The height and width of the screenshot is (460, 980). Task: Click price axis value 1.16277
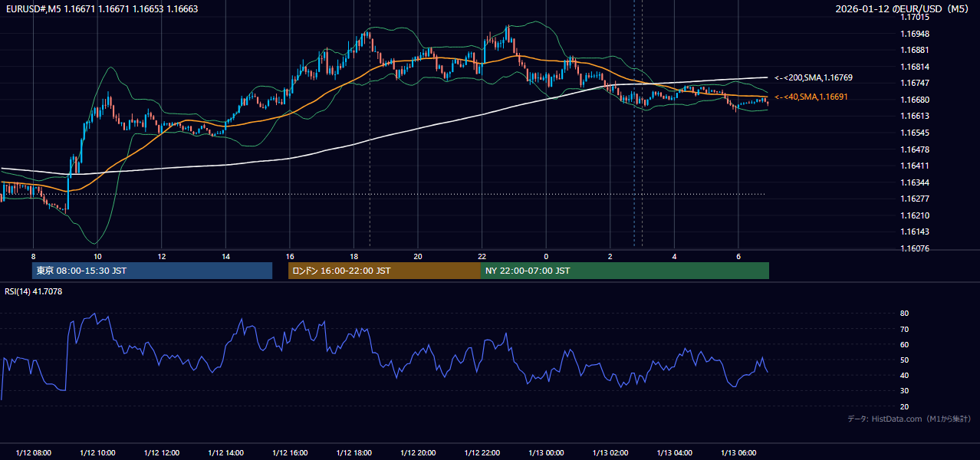(x=914, y=199)
